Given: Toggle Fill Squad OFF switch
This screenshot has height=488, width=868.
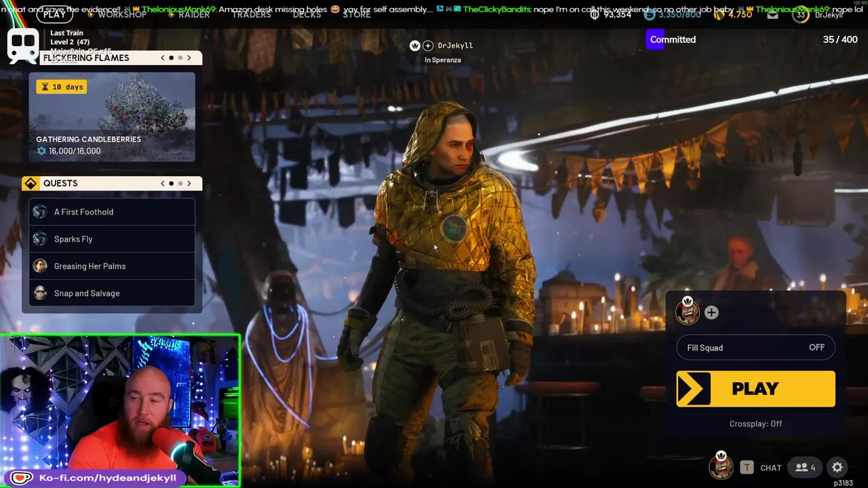Looking at the screenshot, I should pyautogui.click(x=755, y=348).
